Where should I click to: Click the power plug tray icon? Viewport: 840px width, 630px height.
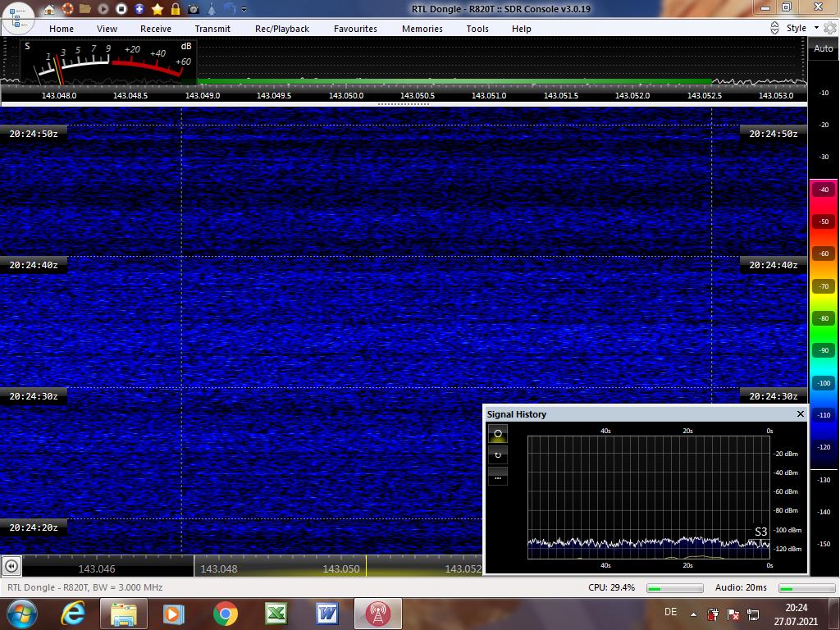coord(713,614)
